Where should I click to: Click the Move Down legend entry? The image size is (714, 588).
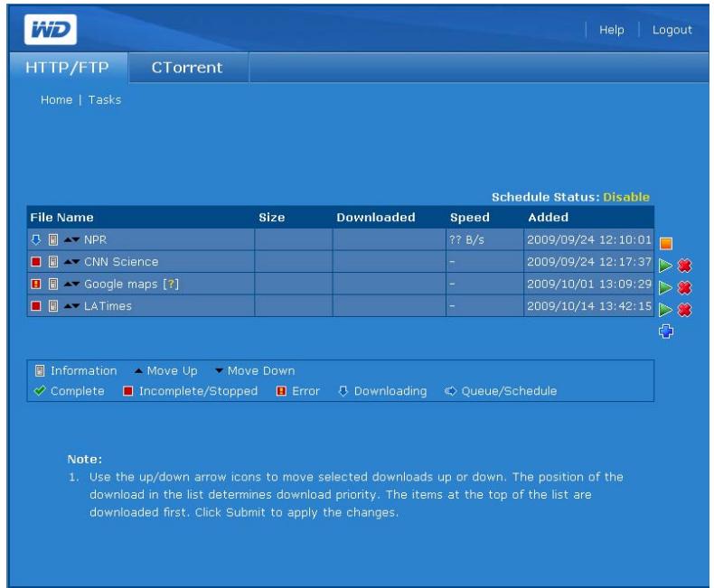(255, 371)
